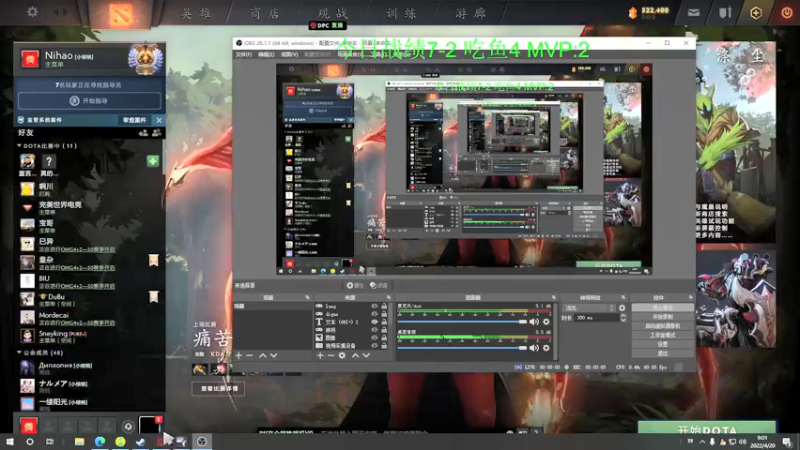Adjust the first mixer channel volume slider
The height and width of the screenshot is (450, 800).
tap(462, 322)
